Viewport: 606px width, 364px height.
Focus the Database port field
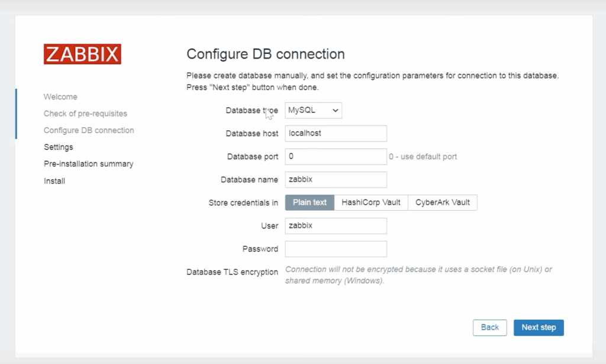336,156
